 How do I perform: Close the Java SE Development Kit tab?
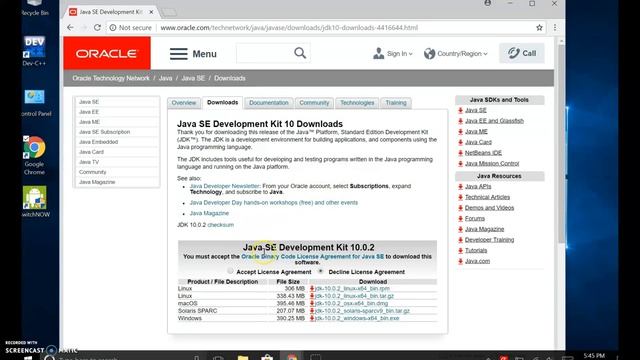(151, 12)
